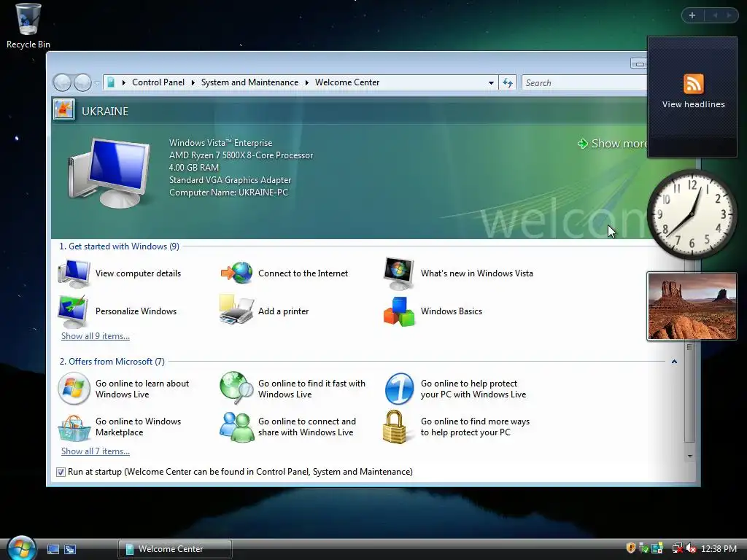Click Show all 7 items link
This screenshot has height=560, width=747.
coord(96,451)
